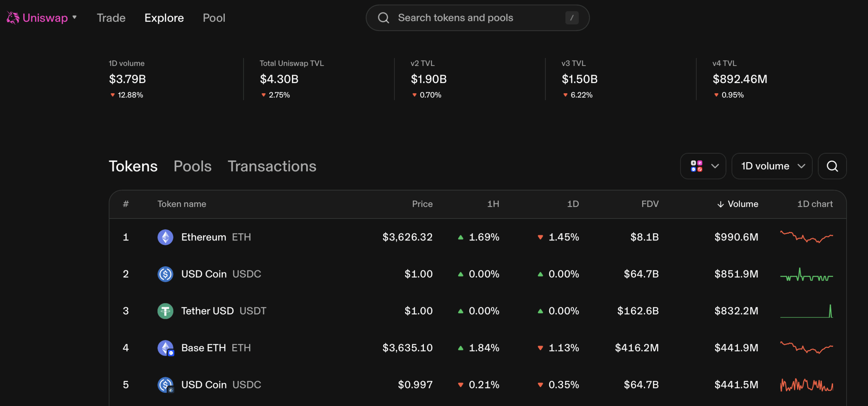Sort by the 1D column header
The image size is (868, 406).
[573, 204]
